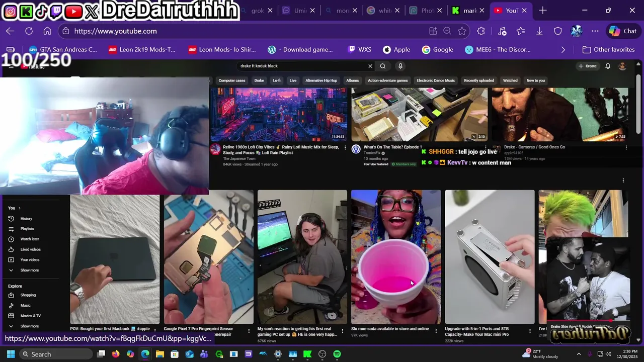Open options for Google Pixel 7 Pro short
The width and height of the screenshot is (644, 362).
(x=249, y=331)
